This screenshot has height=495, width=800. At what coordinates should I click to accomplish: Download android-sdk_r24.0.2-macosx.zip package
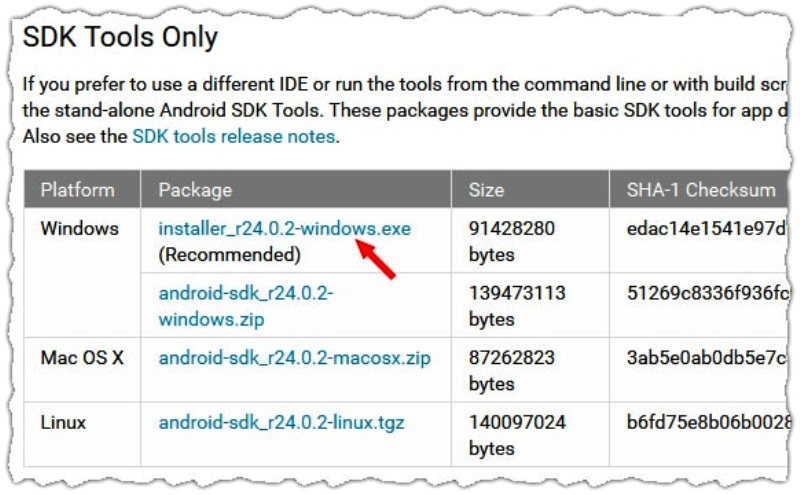pyautogui.click(x=294, y=358)
